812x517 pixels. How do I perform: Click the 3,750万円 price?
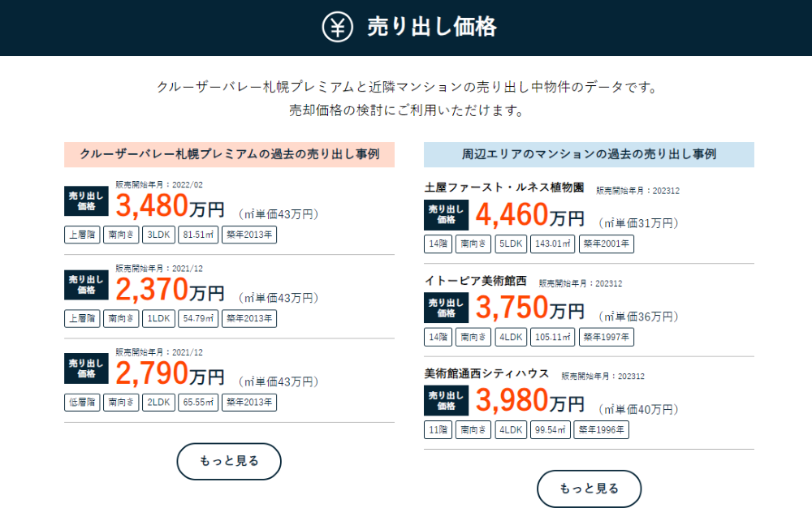[x=529, y=308]
